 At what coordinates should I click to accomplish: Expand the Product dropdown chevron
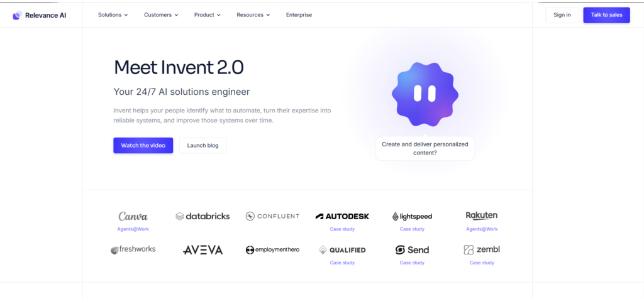click(x=218, y=15)
